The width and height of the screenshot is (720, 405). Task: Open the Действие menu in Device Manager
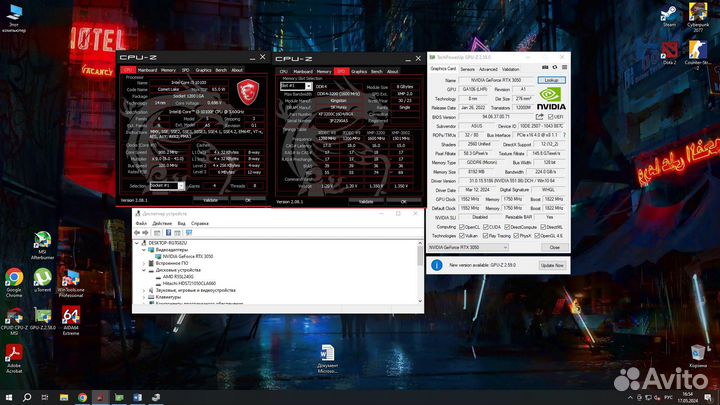(162, 223)
